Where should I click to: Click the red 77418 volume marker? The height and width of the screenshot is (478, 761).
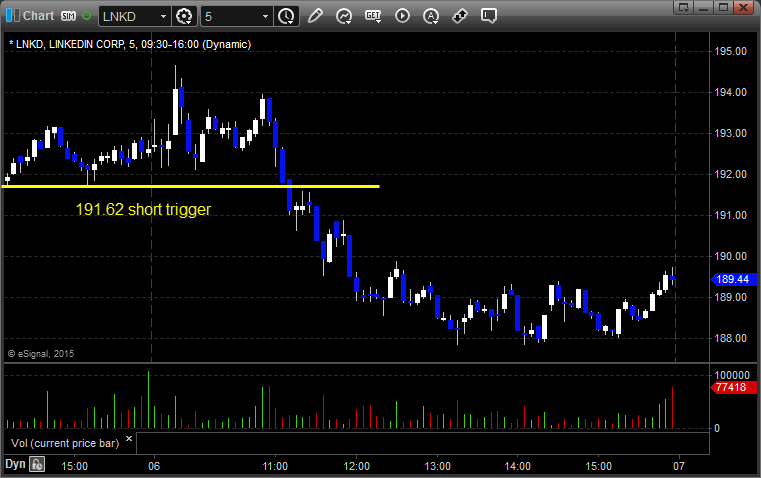point(733,387)
